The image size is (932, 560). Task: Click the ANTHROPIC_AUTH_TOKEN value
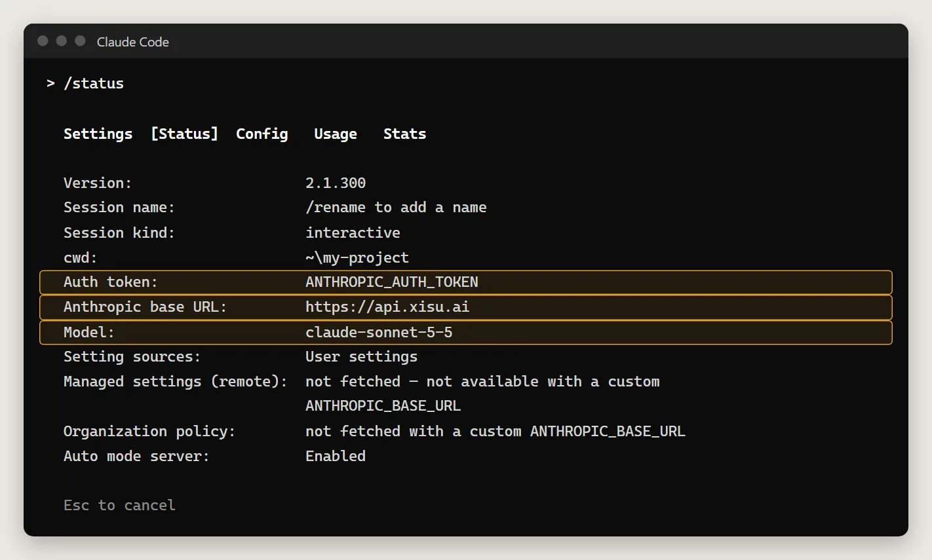pyautogui.click(x=392, y=282)
